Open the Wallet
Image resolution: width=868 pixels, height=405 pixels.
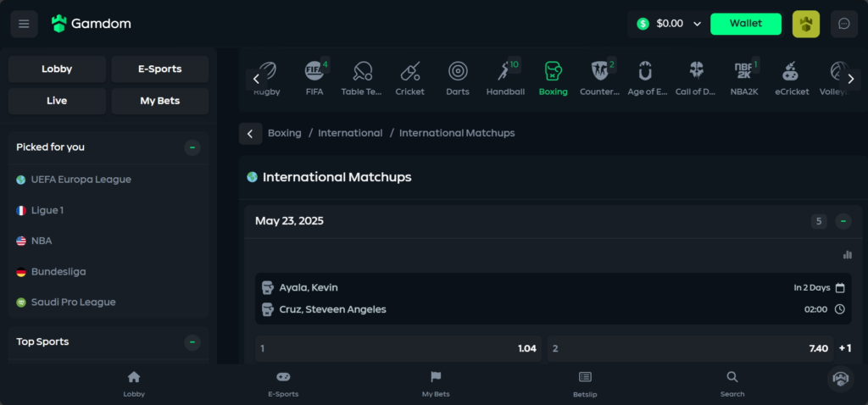[746, 24]
